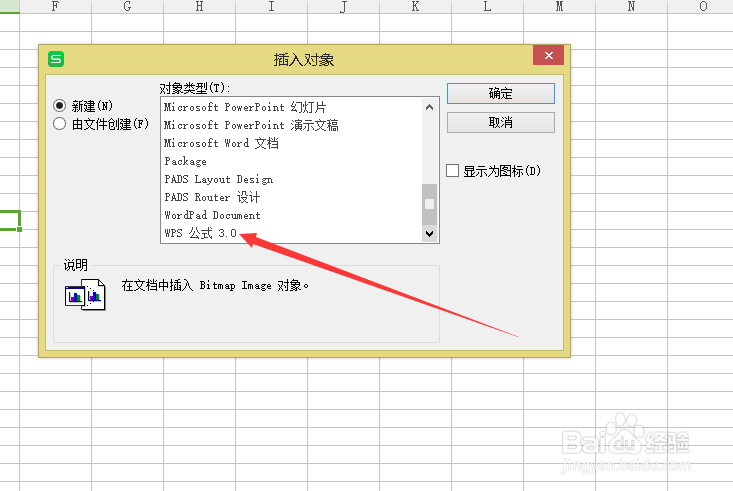
Task: Select Package object type
Action: (x=291, y=161)
